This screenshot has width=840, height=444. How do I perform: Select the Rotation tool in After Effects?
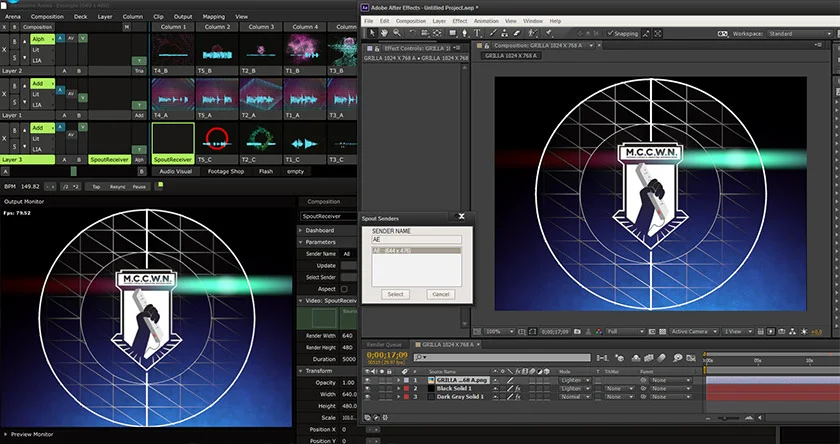[412, 33]
